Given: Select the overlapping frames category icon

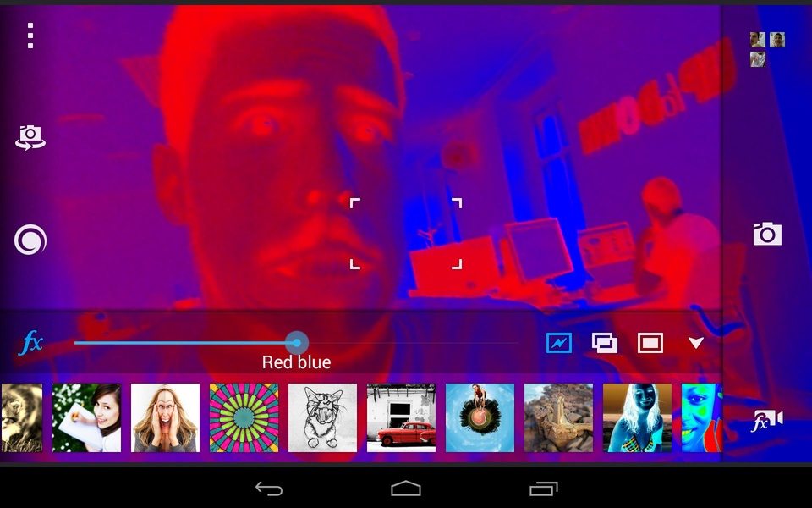Looking at the screenshot, I should [604, 343].
